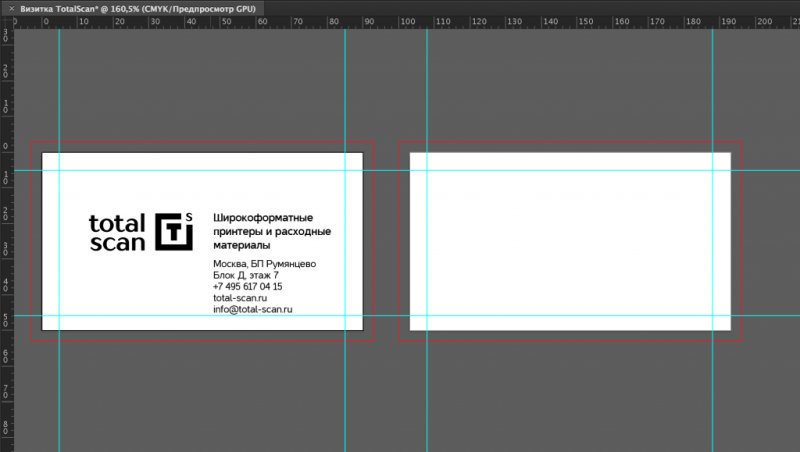Select the text line материалы
Viewport: 800px width, 452px height.
[x=242, y=245]
